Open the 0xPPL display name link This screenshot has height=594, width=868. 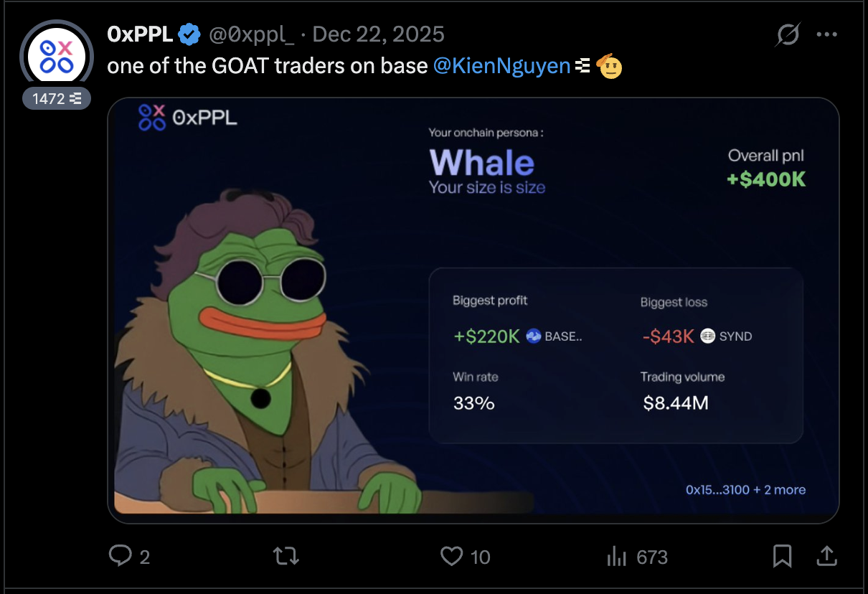pyautogui.click(x=140, y=34)
